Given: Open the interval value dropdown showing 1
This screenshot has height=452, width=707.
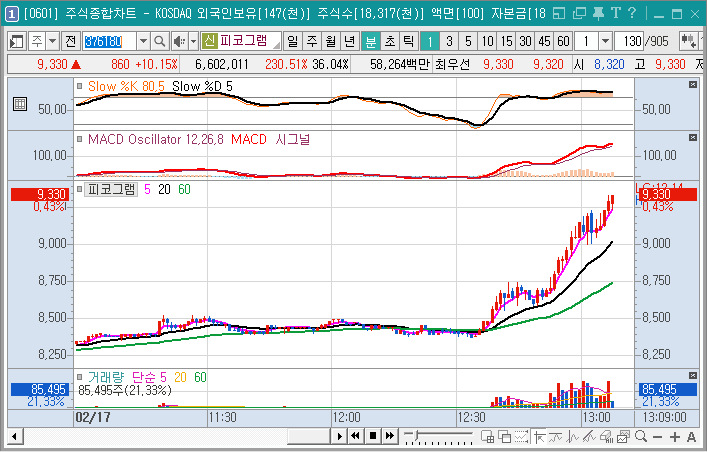Looking at the screenshot, I should click(606, 42).
